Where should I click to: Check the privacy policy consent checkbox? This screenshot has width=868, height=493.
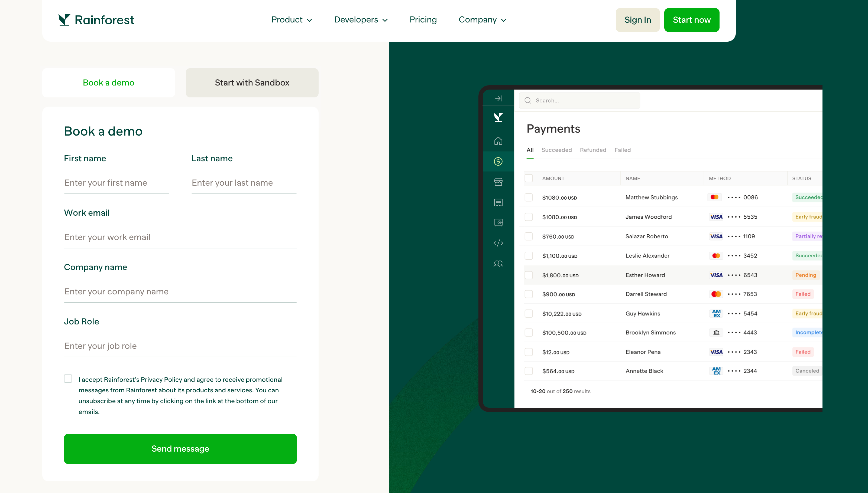tap(68, 378)
